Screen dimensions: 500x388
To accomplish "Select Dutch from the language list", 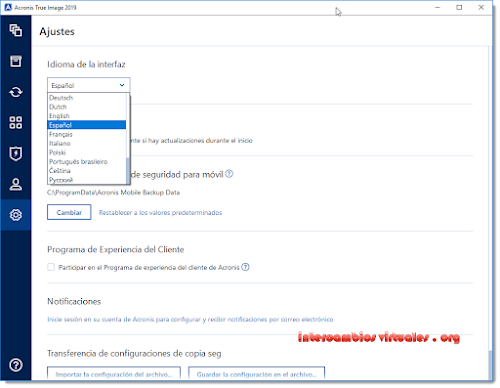I will (87, 107).
